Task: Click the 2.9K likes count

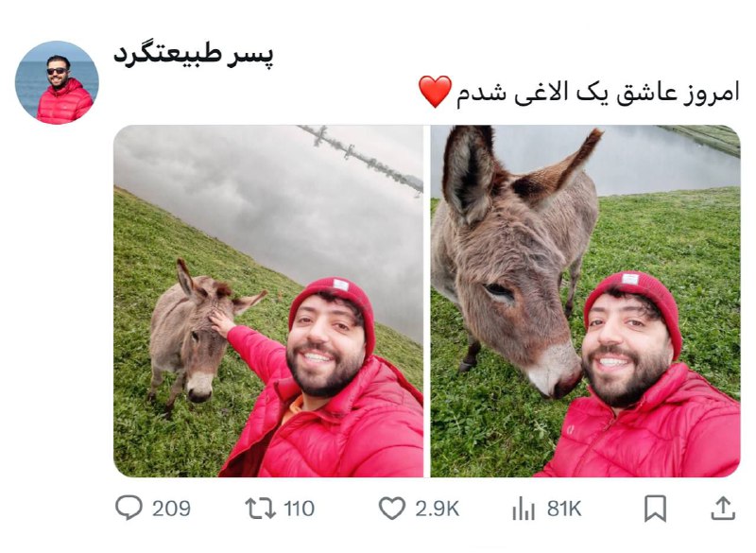Action: click(438, 509)
